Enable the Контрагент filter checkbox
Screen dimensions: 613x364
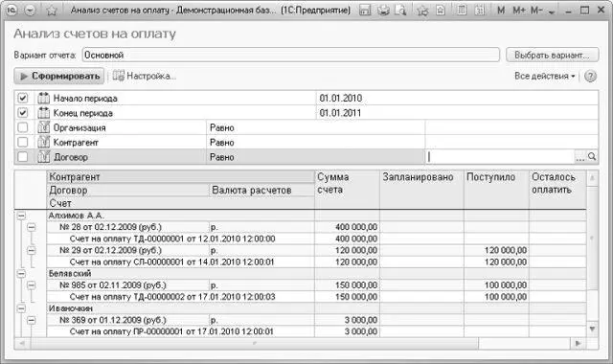23,142
